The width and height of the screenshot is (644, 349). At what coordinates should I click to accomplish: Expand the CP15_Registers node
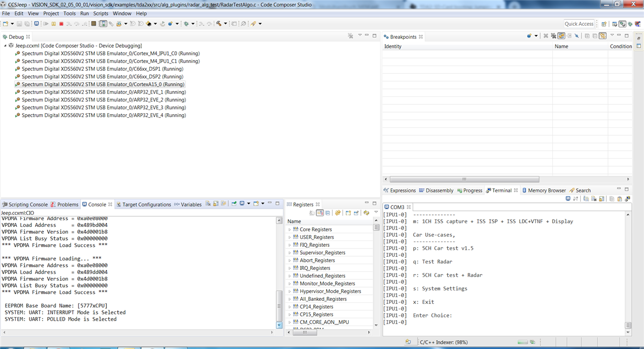pos(290,314)
